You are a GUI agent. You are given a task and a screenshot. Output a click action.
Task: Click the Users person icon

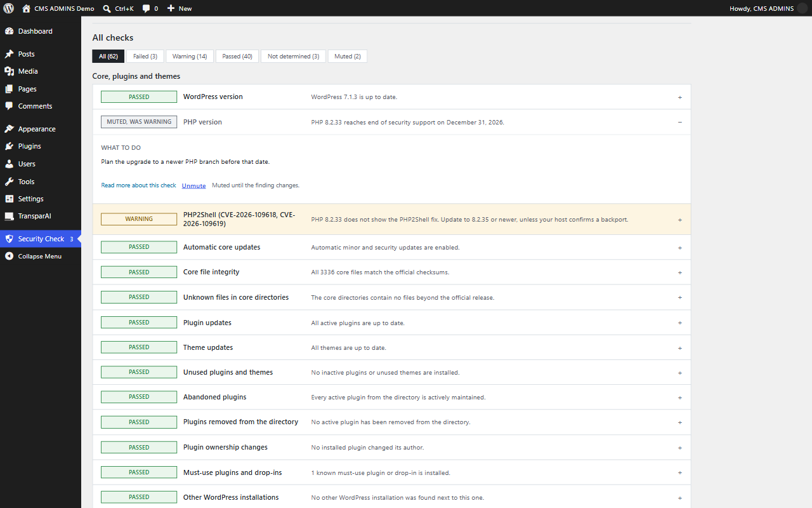pyautogui.click(x=9, y=164)
